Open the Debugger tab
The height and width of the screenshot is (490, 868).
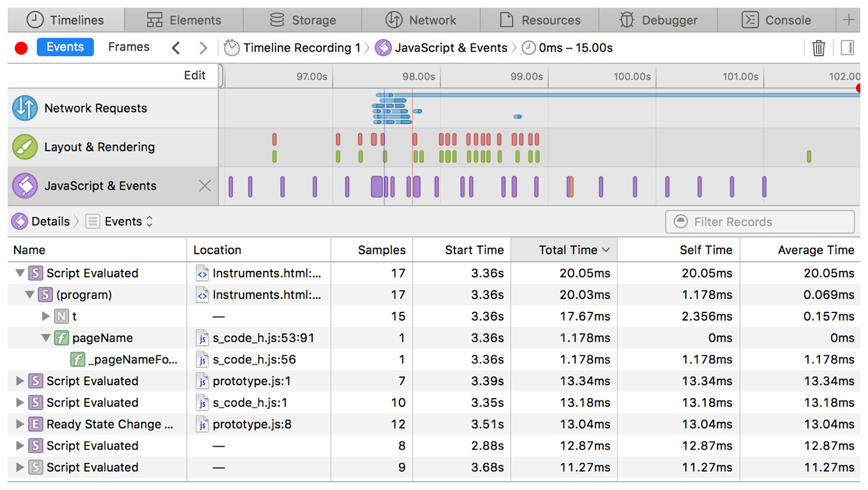(659, 20)
